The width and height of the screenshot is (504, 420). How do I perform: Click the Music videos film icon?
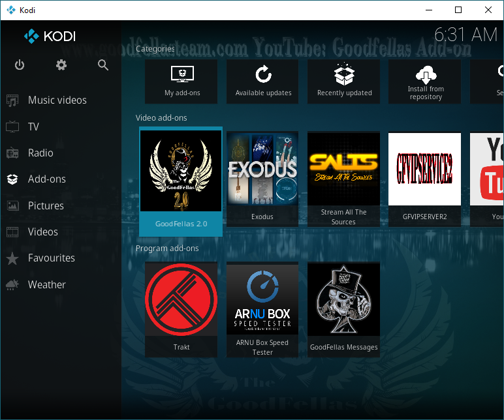point(12,100)
